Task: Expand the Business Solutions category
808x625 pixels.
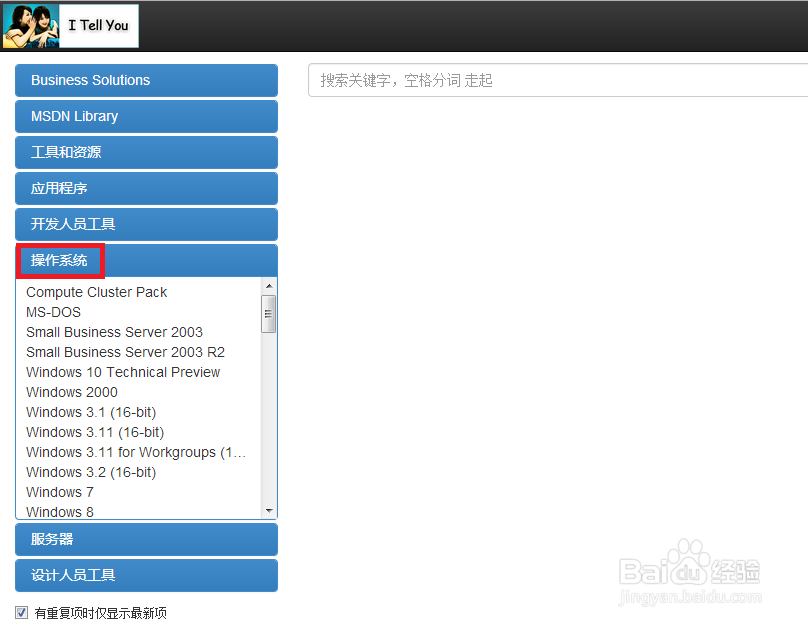Action: pyautogui.click(x=146, y=80)
